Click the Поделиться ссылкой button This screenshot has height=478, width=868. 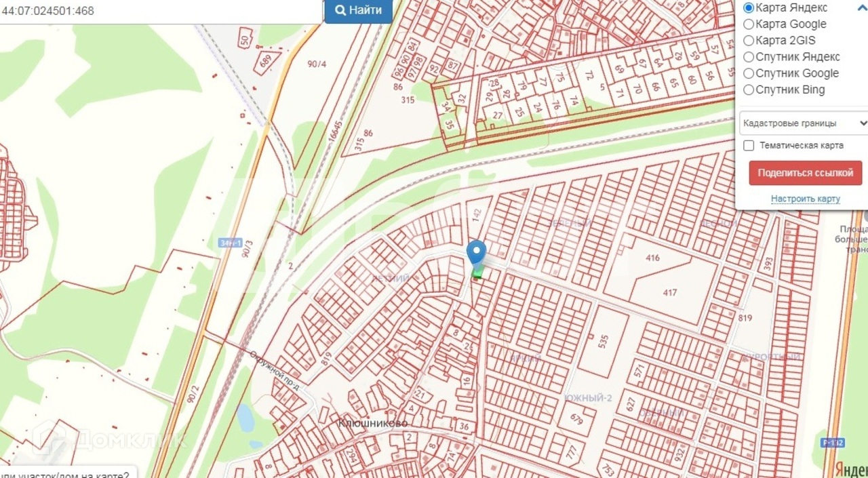click(805, 173)
